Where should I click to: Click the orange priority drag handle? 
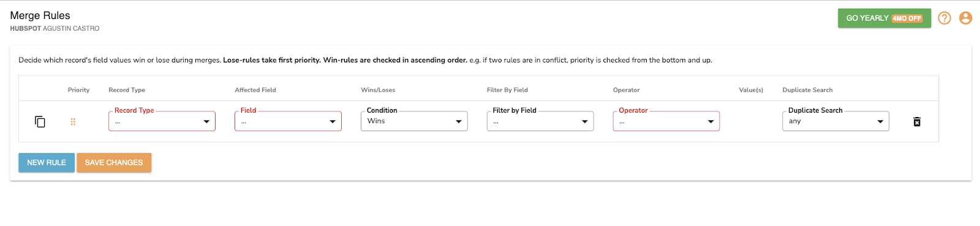(73, 121)
